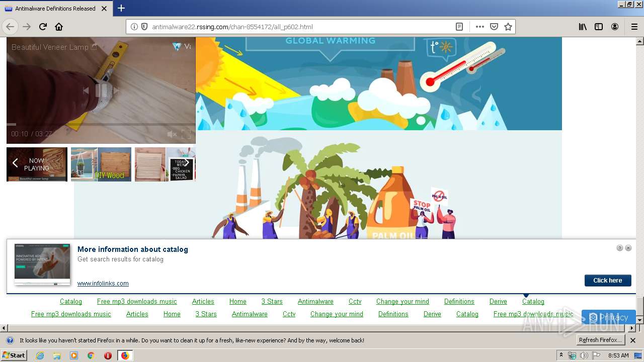Enter fullscreen on the video player

[186, 134]
